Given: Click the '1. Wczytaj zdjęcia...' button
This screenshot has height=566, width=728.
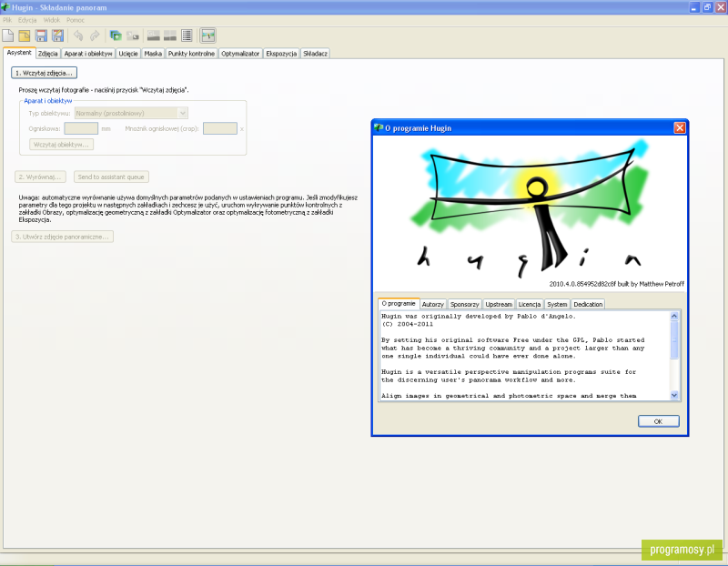Looking at the screenshot, I should click(44, 73).
